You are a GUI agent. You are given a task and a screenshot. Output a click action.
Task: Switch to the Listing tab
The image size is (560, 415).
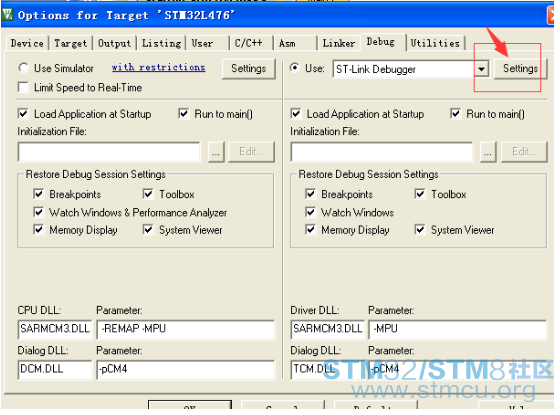(x=161, y=43)
